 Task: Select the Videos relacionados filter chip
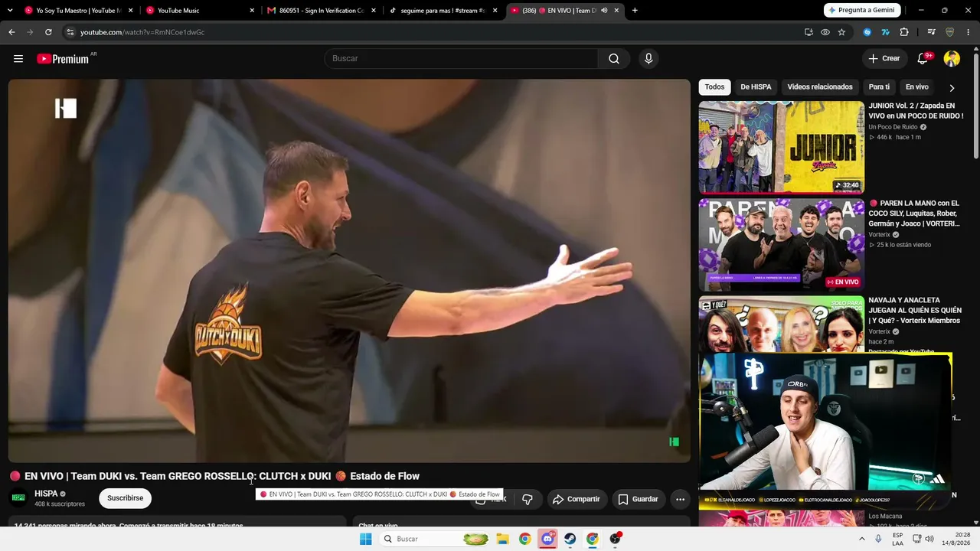(x=820, y=87)
